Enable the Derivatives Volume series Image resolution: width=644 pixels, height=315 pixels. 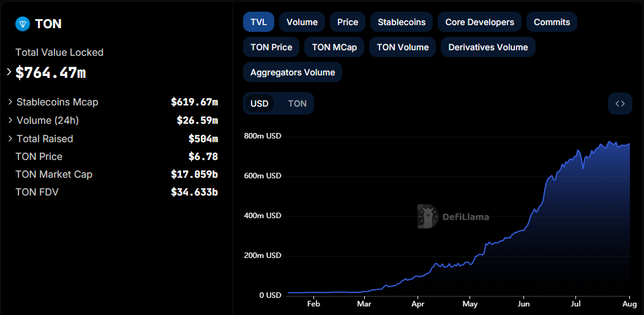coord(488,47)
